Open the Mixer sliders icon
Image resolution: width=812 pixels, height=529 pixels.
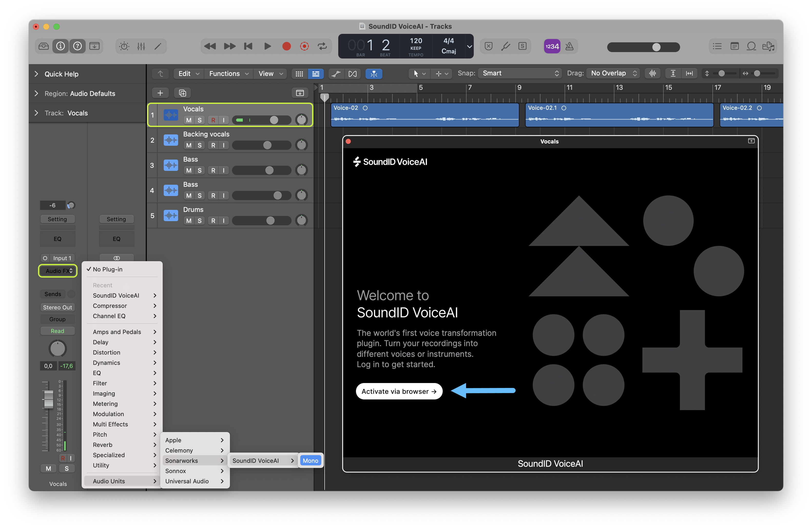[x=141, y=46]
